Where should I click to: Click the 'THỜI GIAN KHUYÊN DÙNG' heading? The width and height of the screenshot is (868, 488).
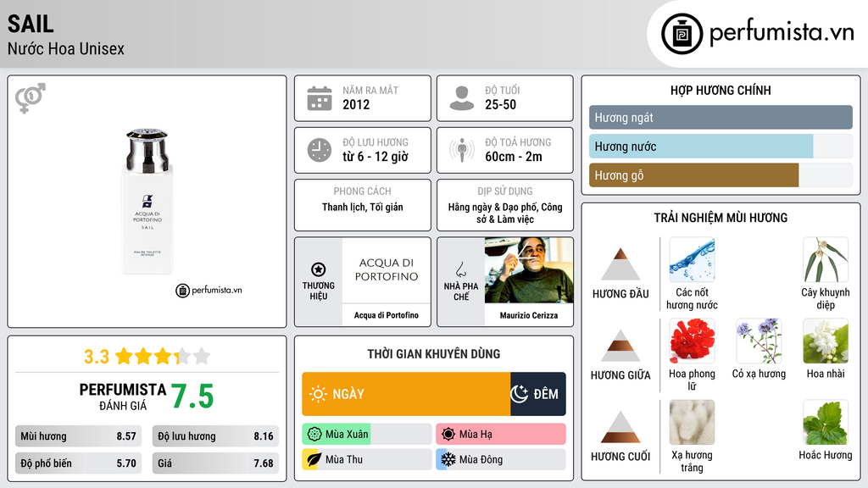point(434,354)
